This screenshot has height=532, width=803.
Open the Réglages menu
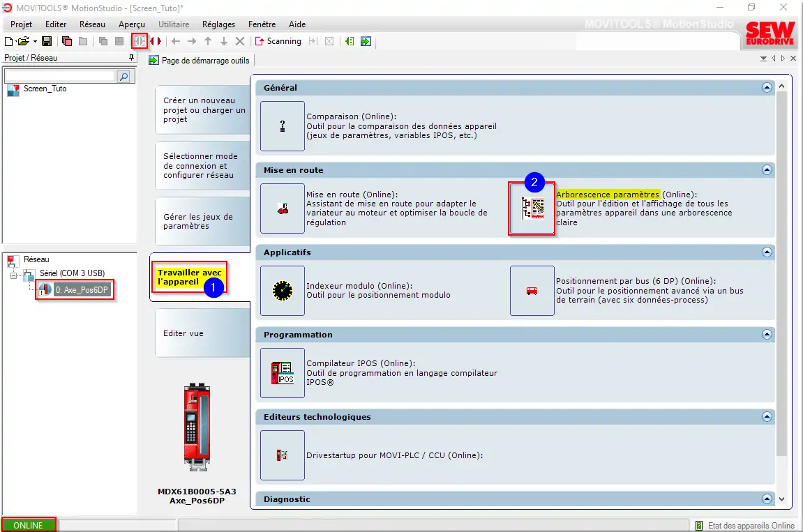(218, 24)
